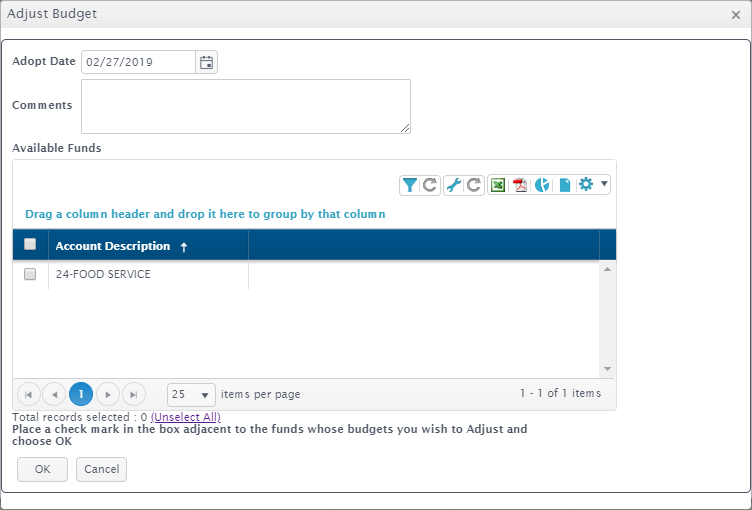Click the wrench settings icon
Viewport: 752px width, 510px height.
coord(453,185)
